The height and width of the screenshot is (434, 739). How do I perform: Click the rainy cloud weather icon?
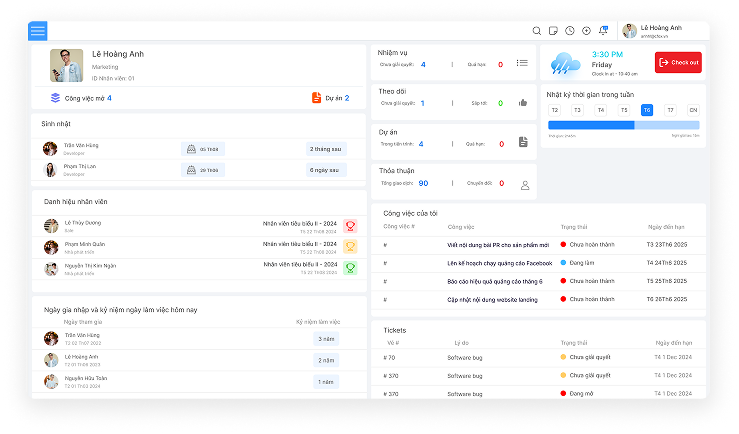coord(565,64)
